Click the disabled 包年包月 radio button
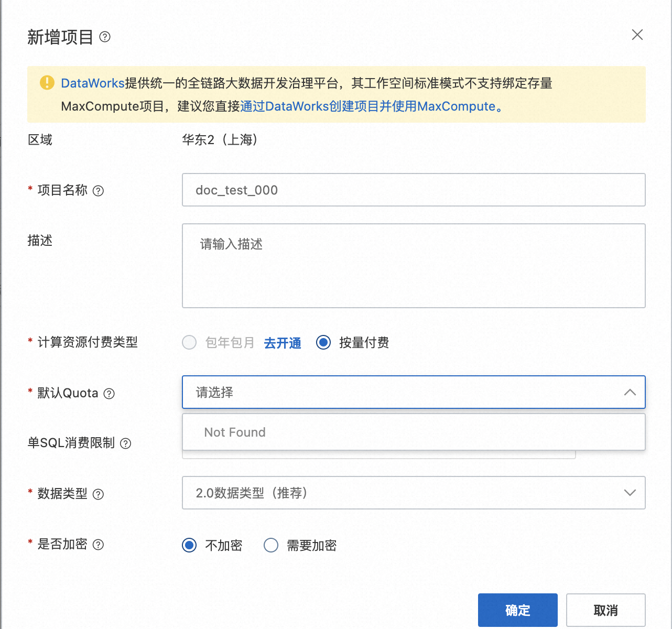The width and height of the screenshot is (672, 629). tap(189, 342)
